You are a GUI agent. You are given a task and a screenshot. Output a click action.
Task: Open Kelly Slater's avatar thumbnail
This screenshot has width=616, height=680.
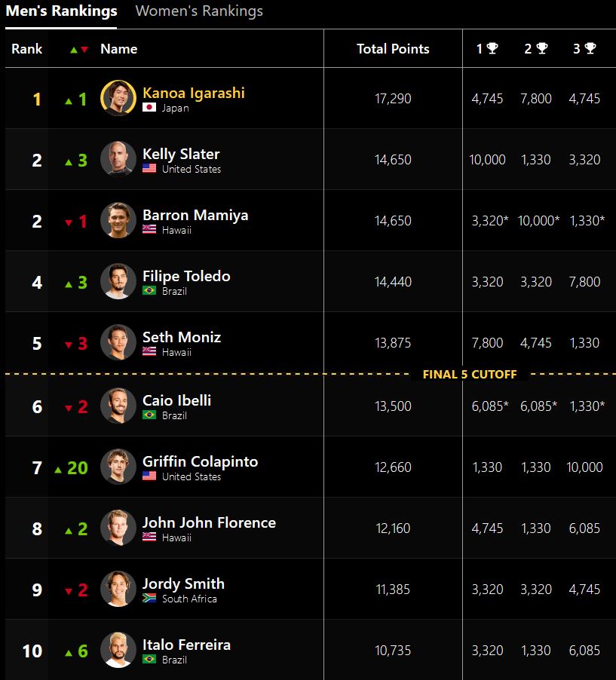[x=118, y=159]
